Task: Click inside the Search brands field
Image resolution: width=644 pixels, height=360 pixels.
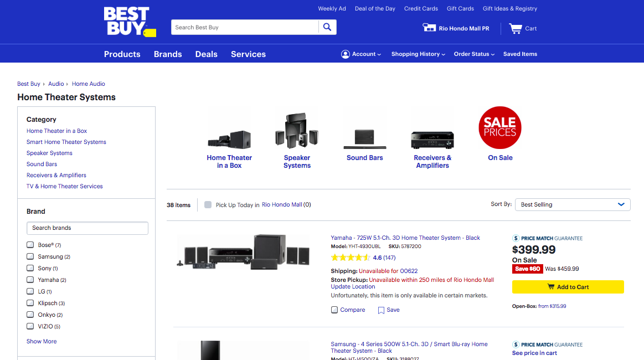Action: (x=87, y=228)
